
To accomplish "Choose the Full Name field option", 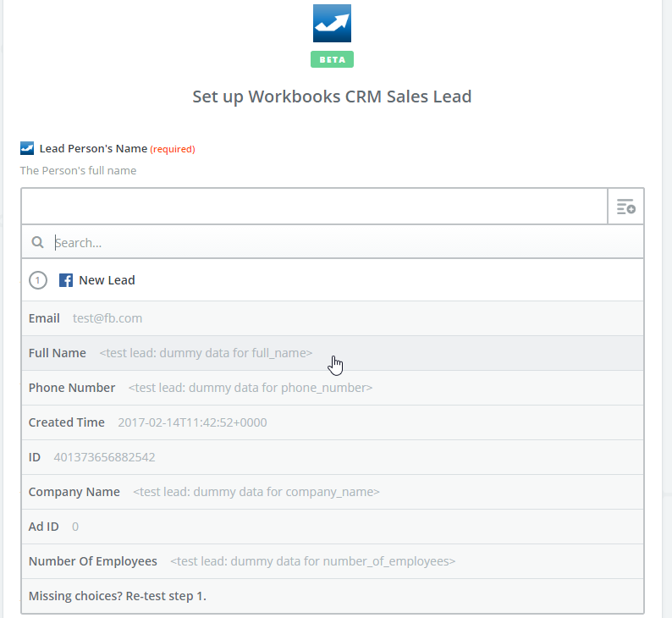I will pyautogui.click(x=333, y=353).
